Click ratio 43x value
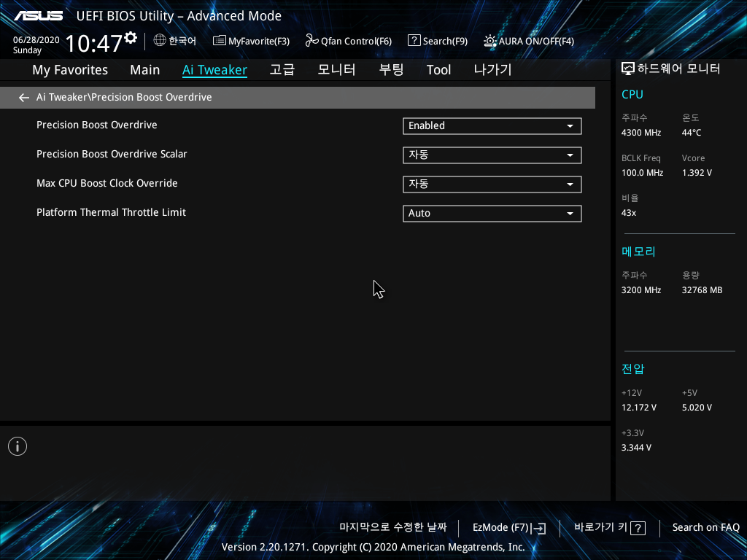Viewport: 747px width, 560px height. coord(628,213)
